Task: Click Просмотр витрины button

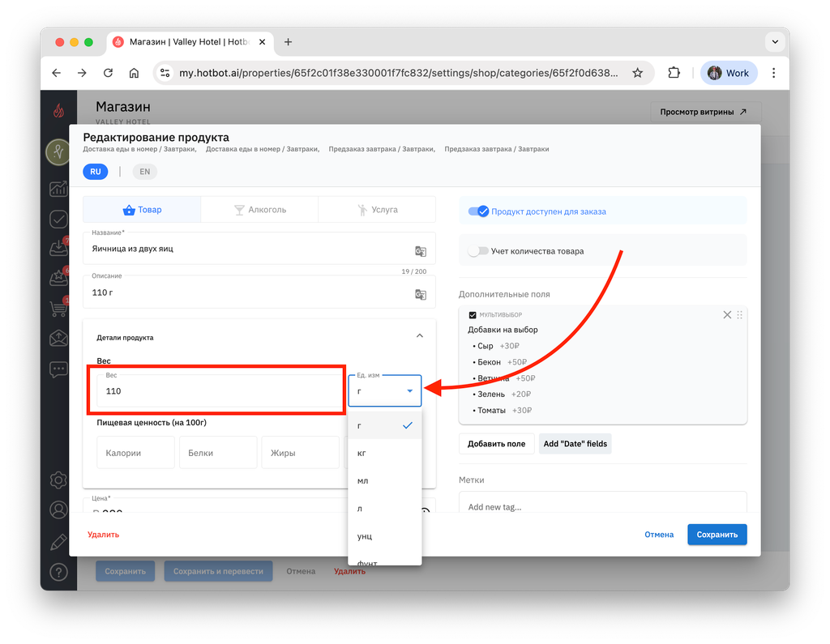Action: click(704, 112)
